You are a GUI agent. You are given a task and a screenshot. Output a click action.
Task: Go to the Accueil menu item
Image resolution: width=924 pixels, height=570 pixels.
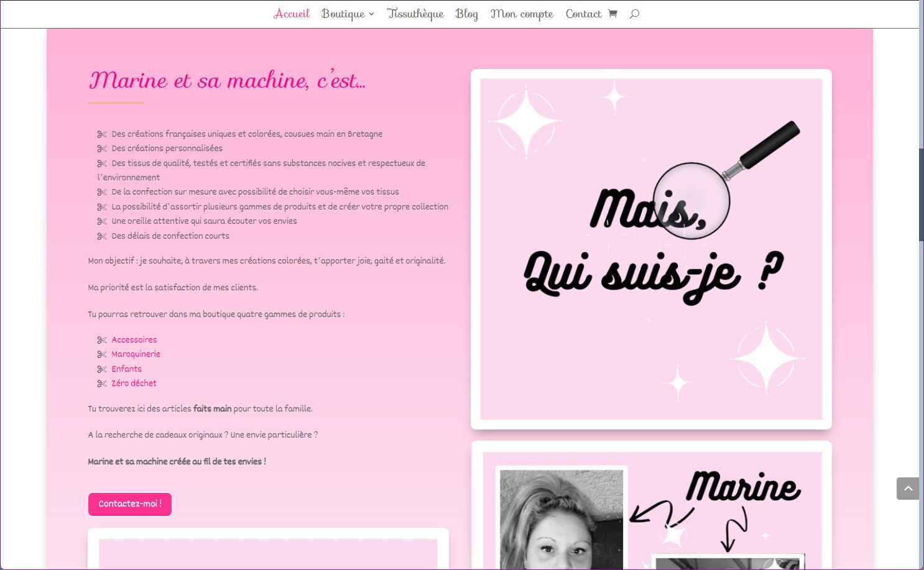pyautogui.click(x=292, y=14)
